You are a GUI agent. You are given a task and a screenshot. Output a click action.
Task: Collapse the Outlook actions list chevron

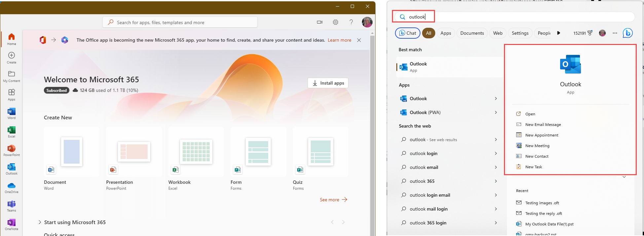tap(624, 177)
